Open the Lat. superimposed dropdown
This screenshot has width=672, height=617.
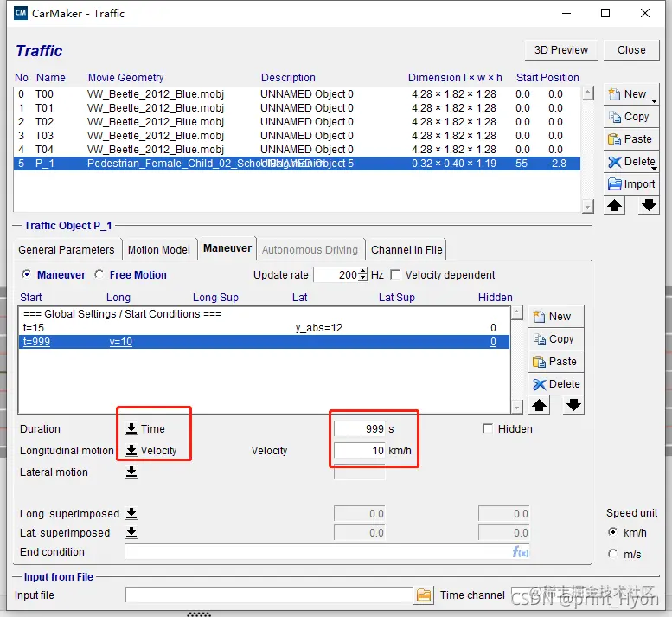pos(131,532)
